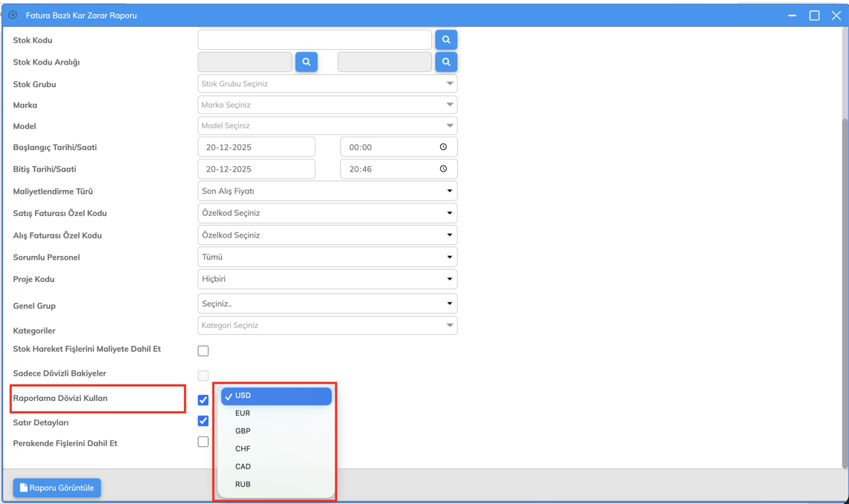Open the Sorumlu Personel dropdown
The image size is (849, 504).
pos(327,258)
